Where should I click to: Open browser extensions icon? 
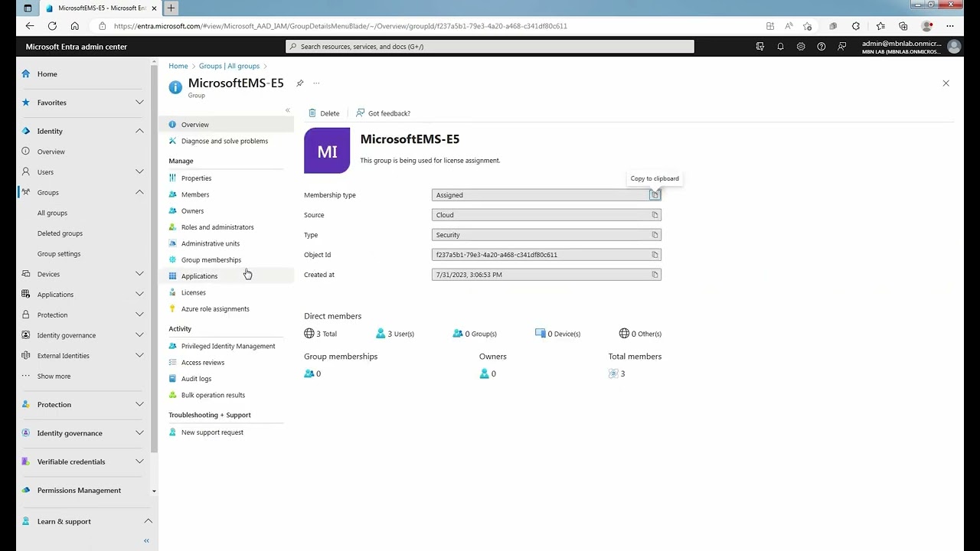(856, 26)
